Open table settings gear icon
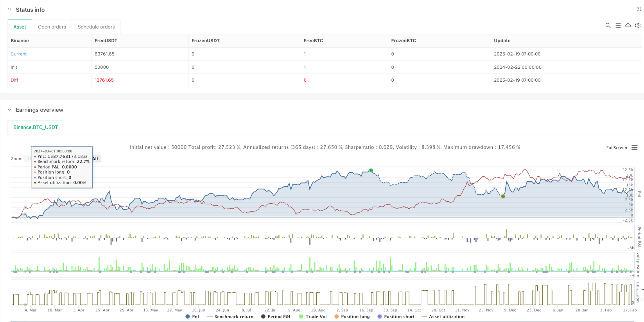Viewport: 644px width, 322px height. [638, 25]
